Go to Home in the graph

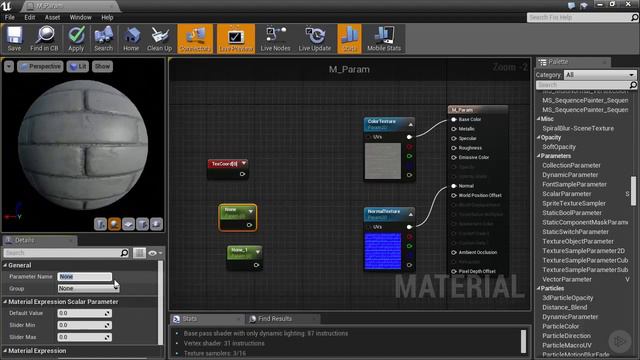[131, 39]
